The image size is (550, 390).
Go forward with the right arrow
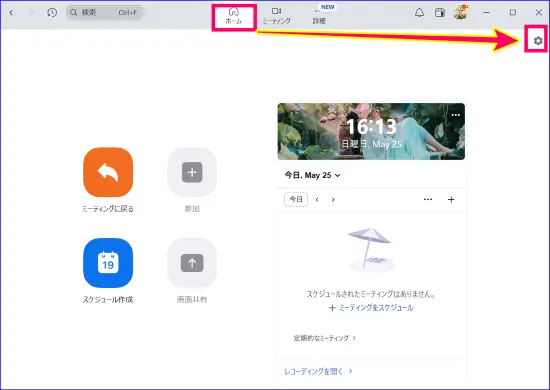(x=32, y=13)
